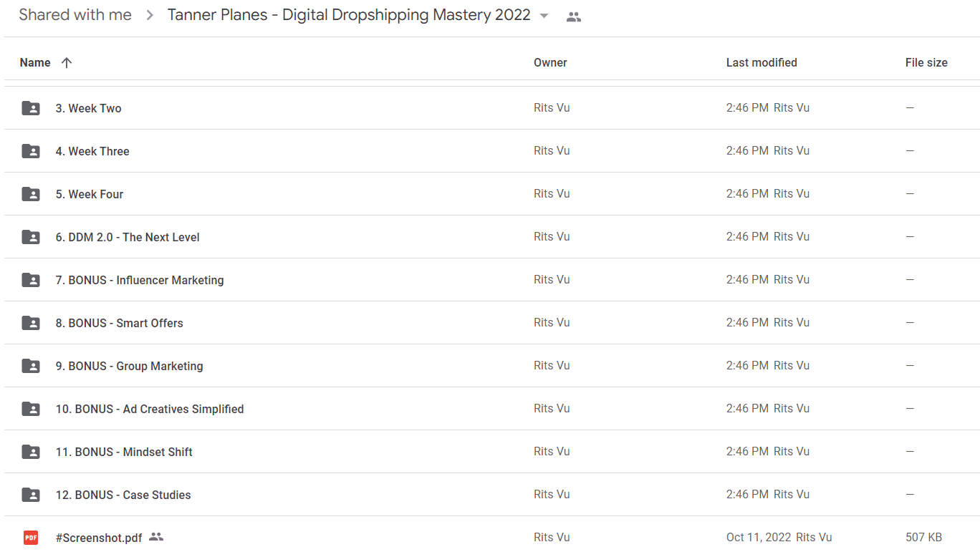Image resolution: width=980 pixels, height=552 pixels.
Task: Click the PDF icon of #Screenshot.pdf
Action: click(31, 538)
